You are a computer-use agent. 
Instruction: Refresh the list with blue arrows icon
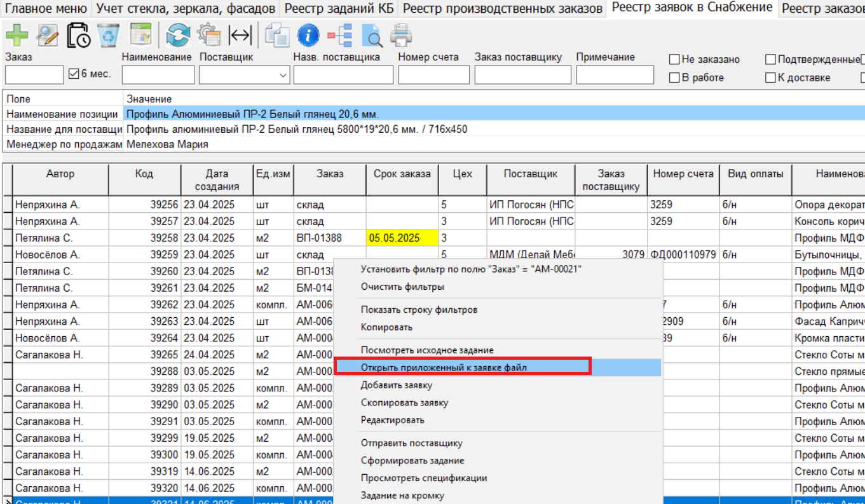(178, 35)
